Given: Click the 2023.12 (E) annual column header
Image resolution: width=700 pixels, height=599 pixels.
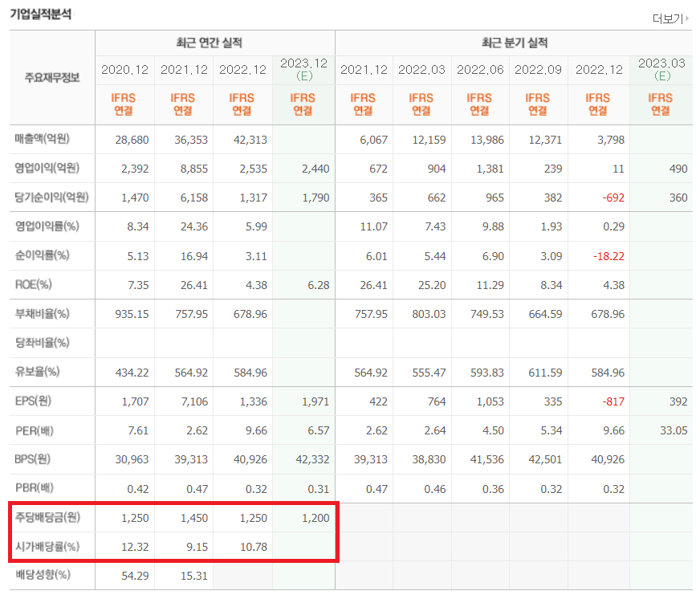Looking at the screenshot, I should (303, 69).
